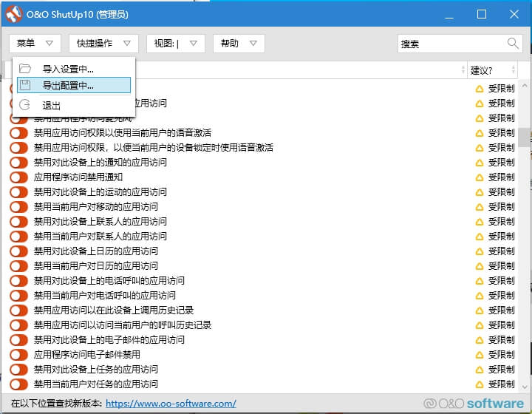Open the 帮助 dropdown
The width and height of the screenshot is (532, 414).
tap(239, 44)
